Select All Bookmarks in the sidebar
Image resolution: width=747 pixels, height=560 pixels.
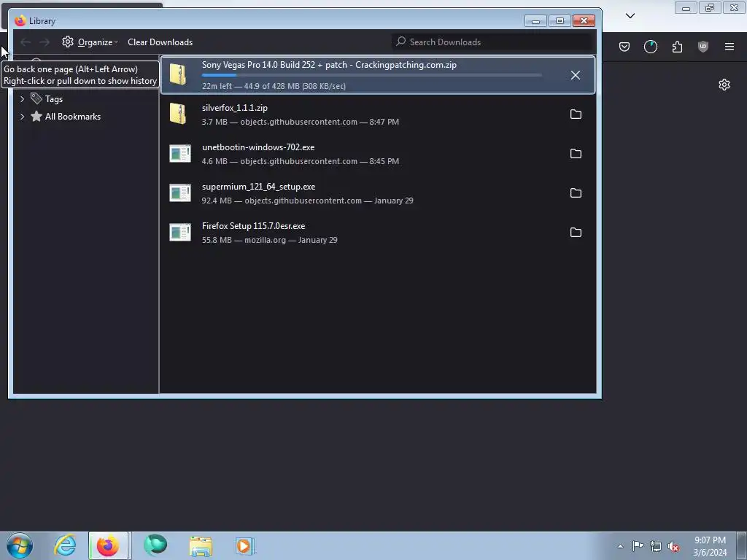click(73, 117)
